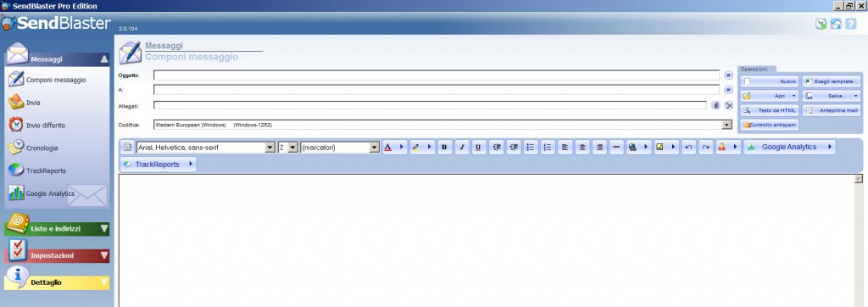Screen dimensions: 868x307
Task: Open the Google Analytics toolbar menu
Action: point(789,148)
